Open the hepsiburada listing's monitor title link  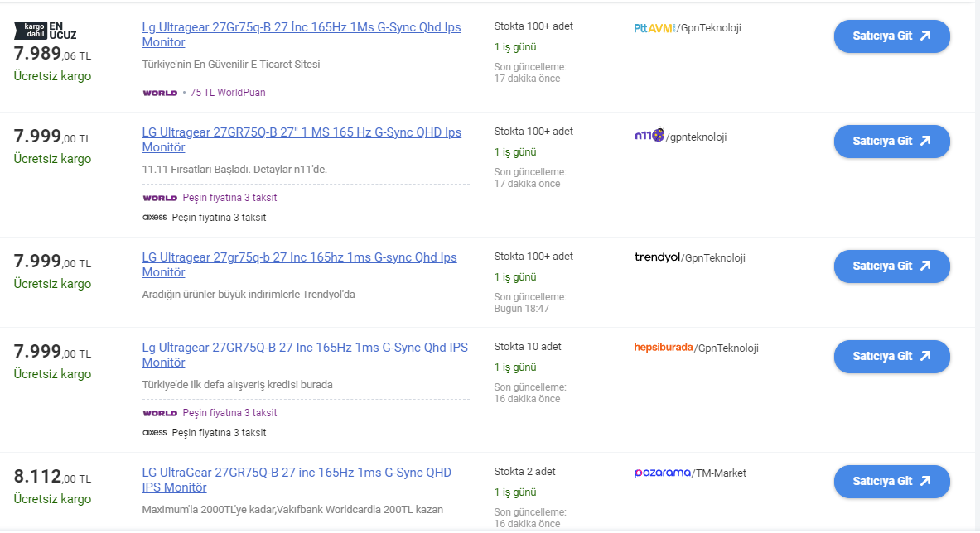click(304, 355)
